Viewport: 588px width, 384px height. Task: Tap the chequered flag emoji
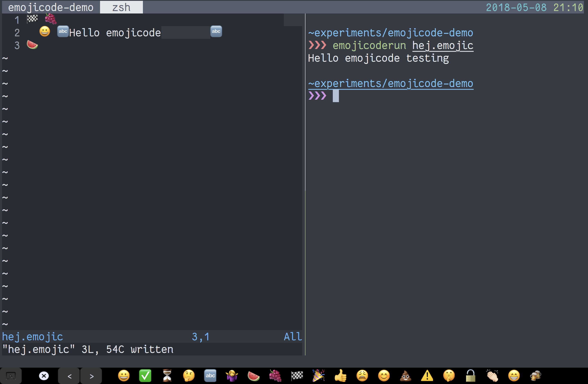click(297, 376)
